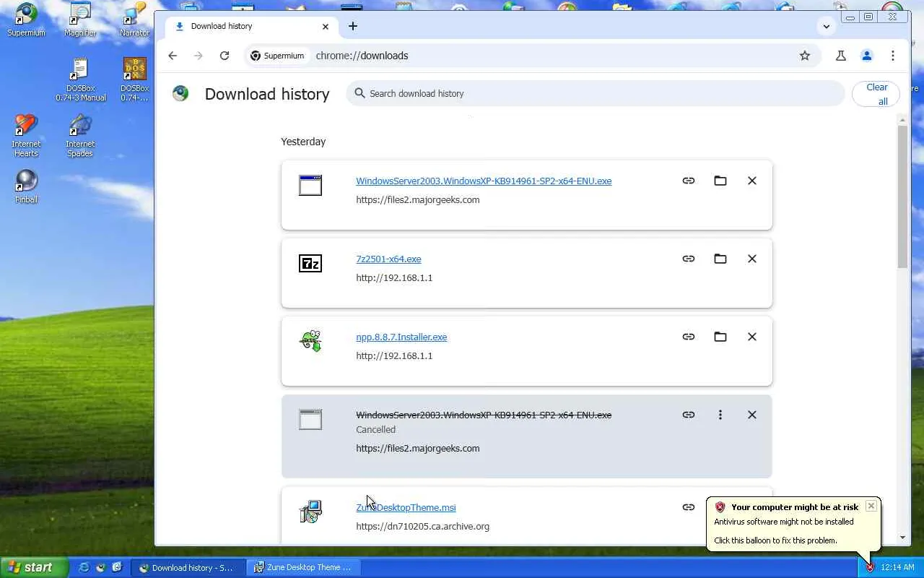The width and height of the screenshot is (924, 578).
Task: Select the Narrator desktop shortcut
Action: (x=135, y=20)
